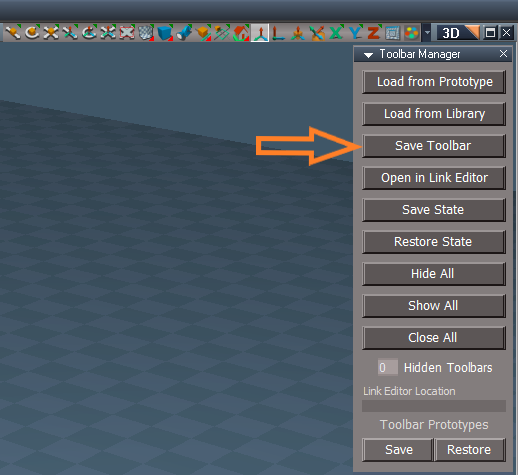Open the 3D view type selector
The height and width of the screenshot is (475, 518).
[x=459, y=33]
